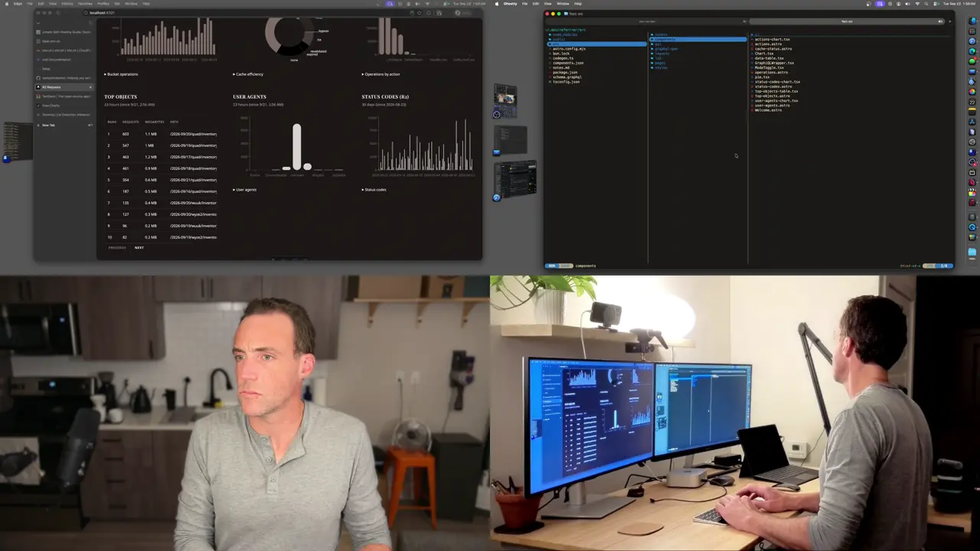Open the User agents disclosure triangle
This screenshot has width=980, height=551.
click(x=245, y=189)
